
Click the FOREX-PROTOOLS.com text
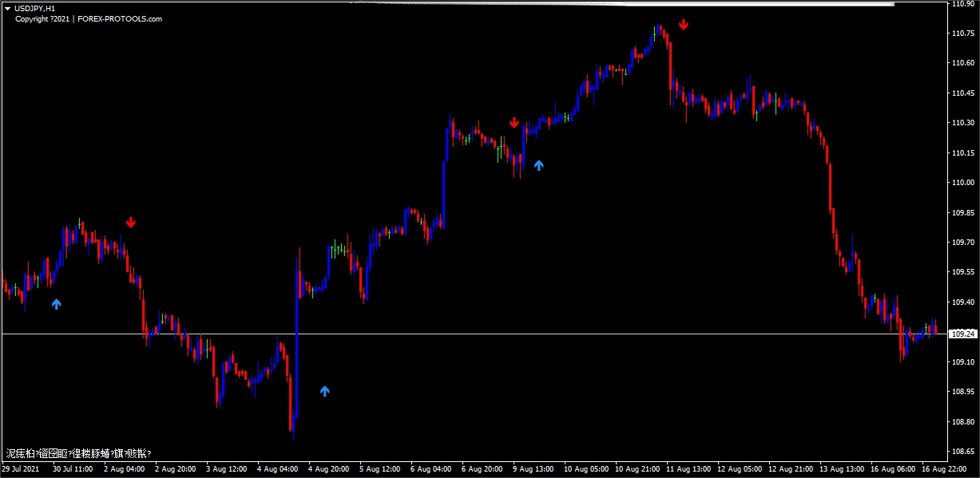pos(120,19)
